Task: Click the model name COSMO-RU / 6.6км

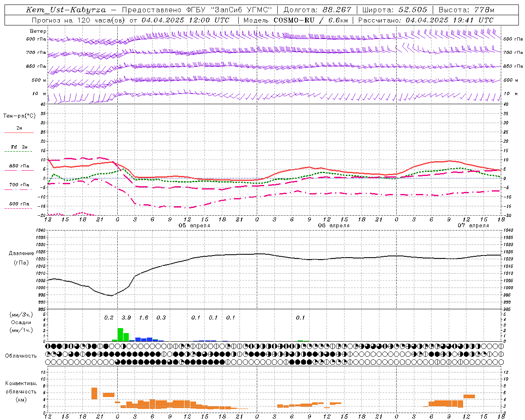Action: 311,20
